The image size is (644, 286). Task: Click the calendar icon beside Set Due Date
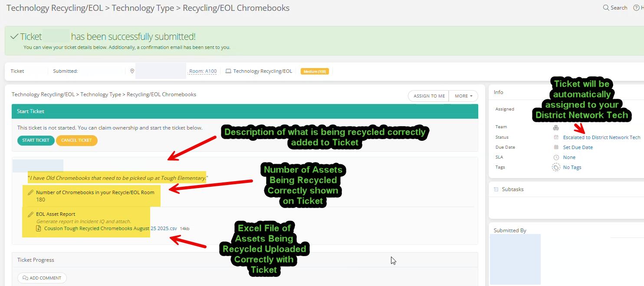pos(556,147)
